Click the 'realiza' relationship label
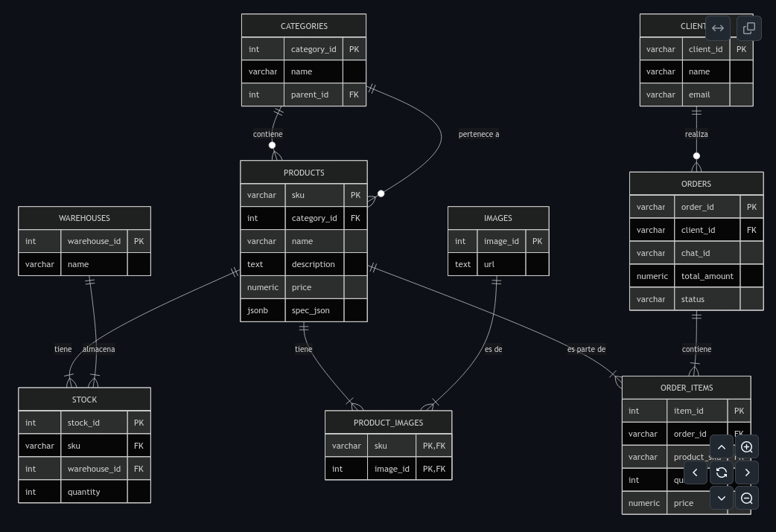Image resolution: width=776 pixels, height=532 pixels. pos(696,134)
